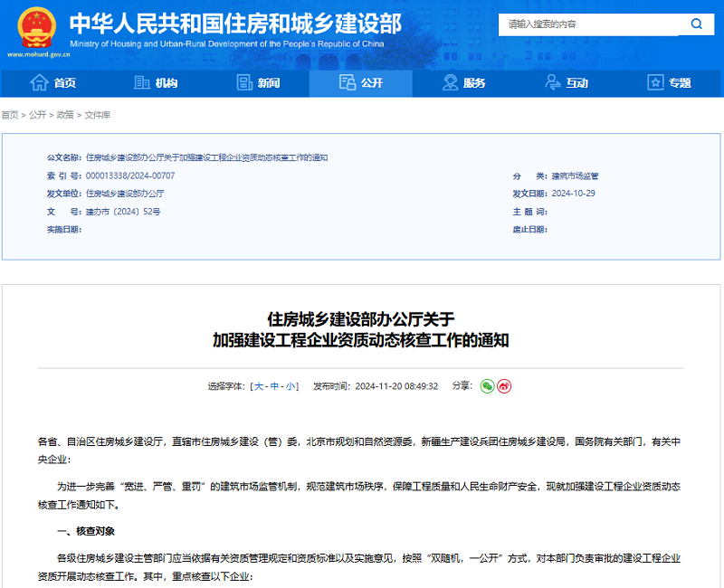
Task: Click the search magnifier icon
Action: pos(695,24)
